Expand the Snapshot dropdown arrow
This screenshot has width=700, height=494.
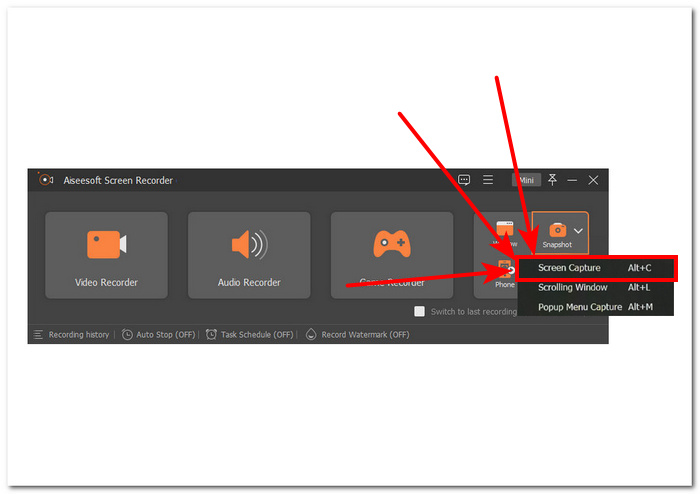[578, 231]
